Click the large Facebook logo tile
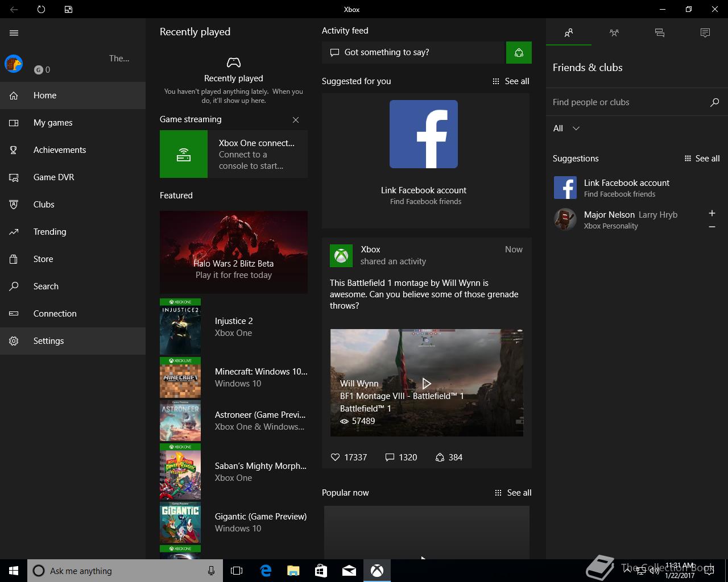Screen dimensions: 728x582 [x=424, y=134]
